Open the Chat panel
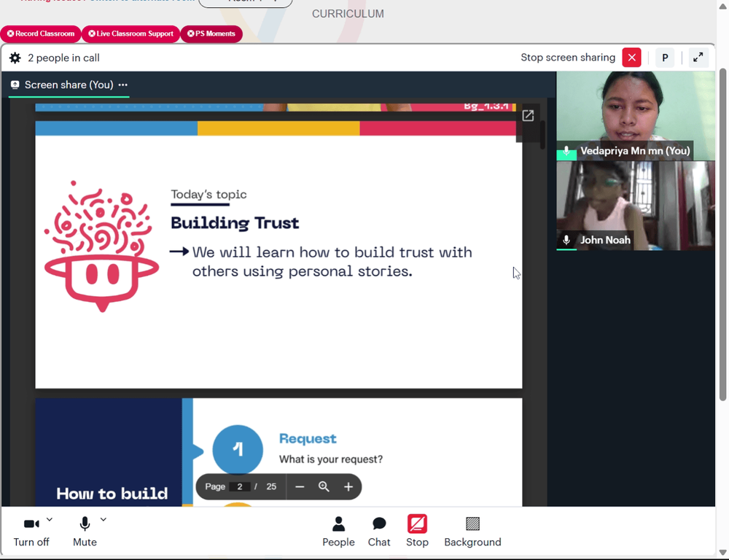Viewport: 729px width, 560px height. pyautogui.click(x=379, y=531)
